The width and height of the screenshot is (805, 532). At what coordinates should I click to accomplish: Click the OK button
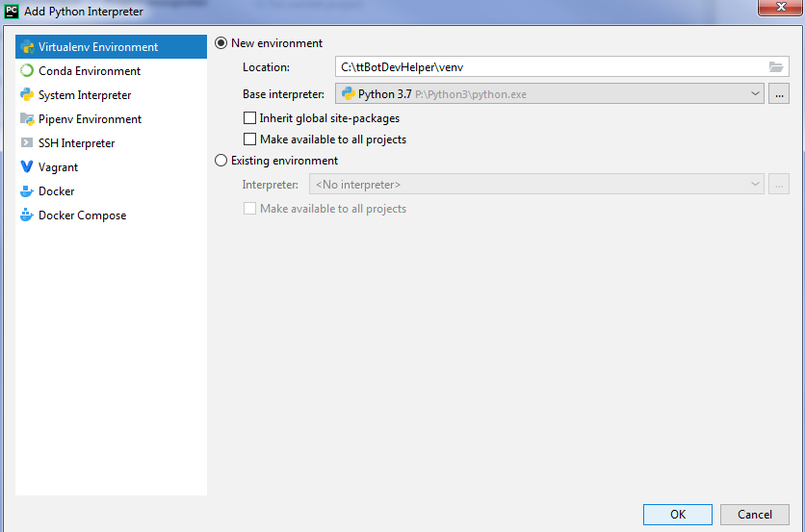click(x=678, y=515)
